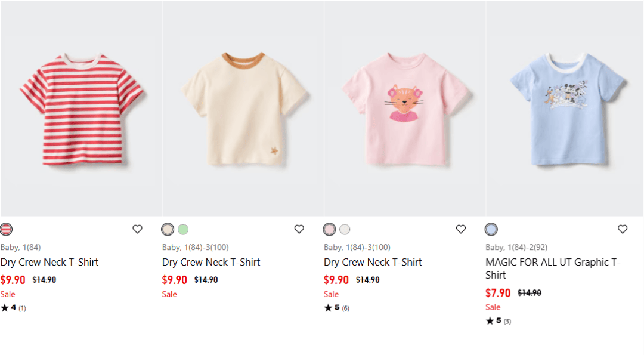Open the pink cat graphic T-shirt image
644x355 pixels.
405,109
